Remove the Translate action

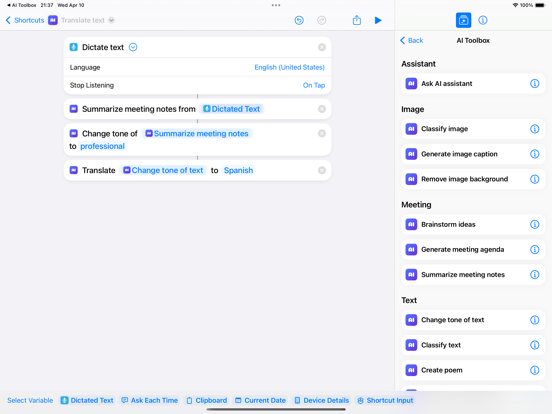pyautogui.click(x=322, y=170)
